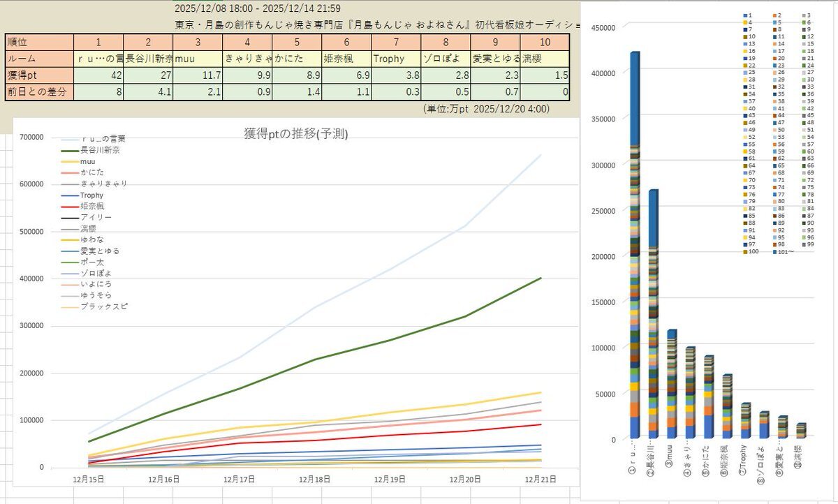Click the room table cell with muu

(x=198, y=59)
